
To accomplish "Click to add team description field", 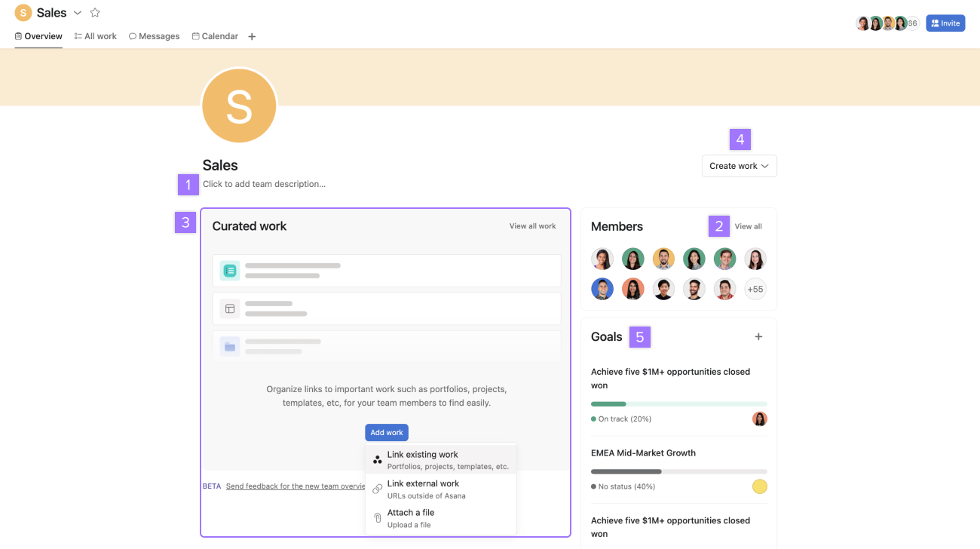I will pos(264,184).
